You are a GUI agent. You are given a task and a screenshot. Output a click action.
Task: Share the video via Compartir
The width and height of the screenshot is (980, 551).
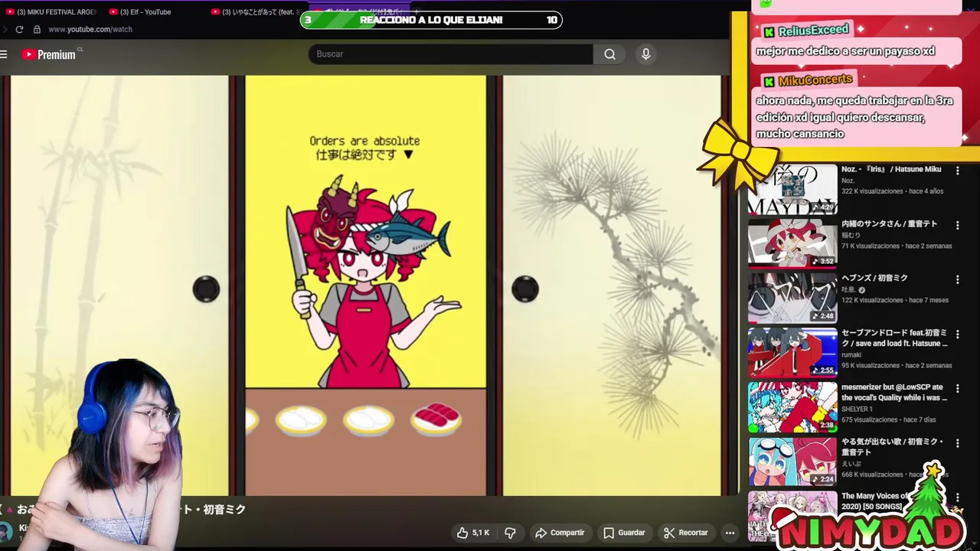560,533
